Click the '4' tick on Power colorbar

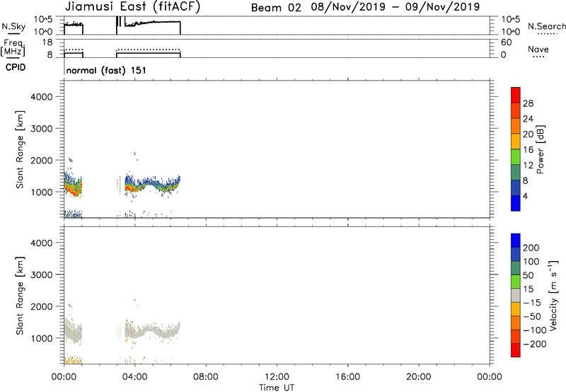(x=525, y=196)
